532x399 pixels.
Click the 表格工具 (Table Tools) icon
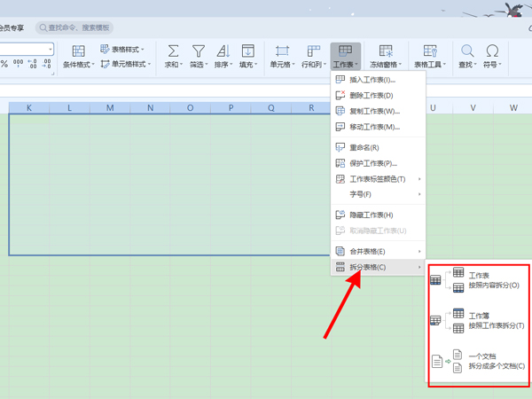pos(430,51)
